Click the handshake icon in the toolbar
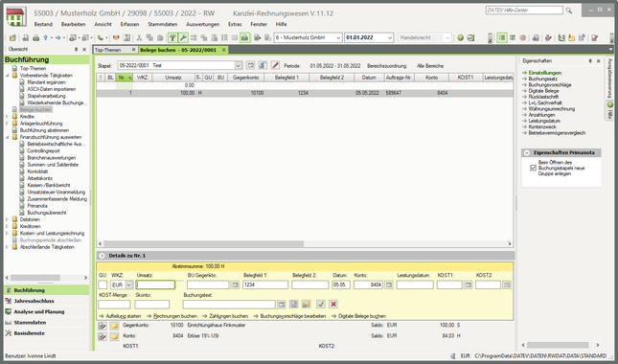The image size is (618, 364). point(116,37)
